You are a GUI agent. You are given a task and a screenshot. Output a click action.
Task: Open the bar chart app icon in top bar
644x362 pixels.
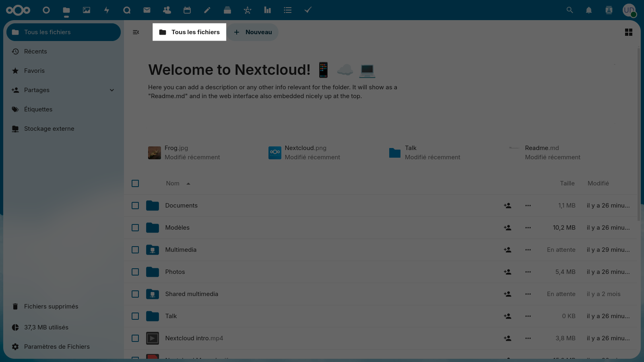[x=268, y=10]
